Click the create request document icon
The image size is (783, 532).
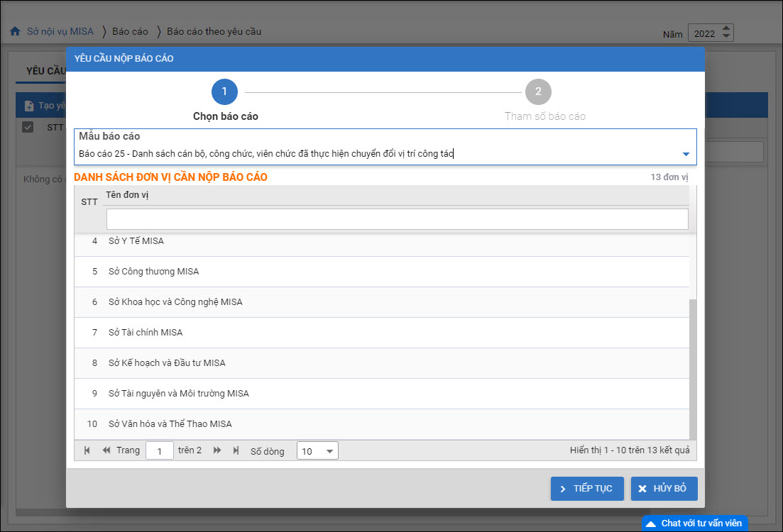coord(29,106)
